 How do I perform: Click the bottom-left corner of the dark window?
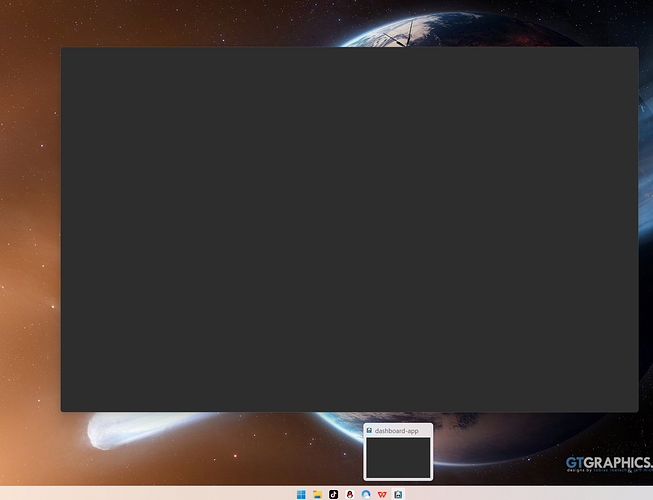pyautogui.click(x=62, y=411)
